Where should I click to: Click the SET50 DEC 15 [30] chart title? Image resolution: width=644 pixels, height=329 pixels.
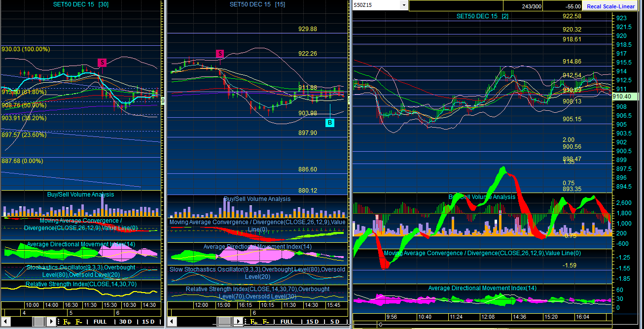(x=81, y=4)
